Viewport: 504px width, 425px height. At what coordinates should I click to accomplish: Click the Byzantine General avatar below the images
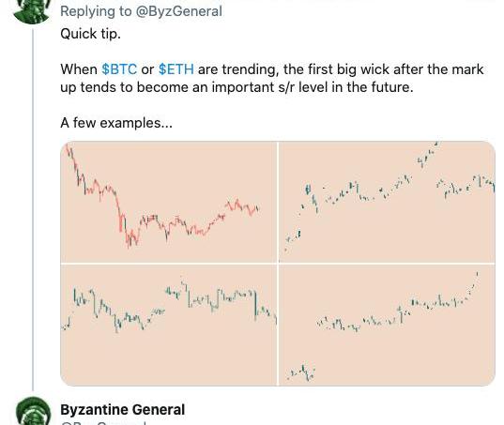[x=34, y=412]
